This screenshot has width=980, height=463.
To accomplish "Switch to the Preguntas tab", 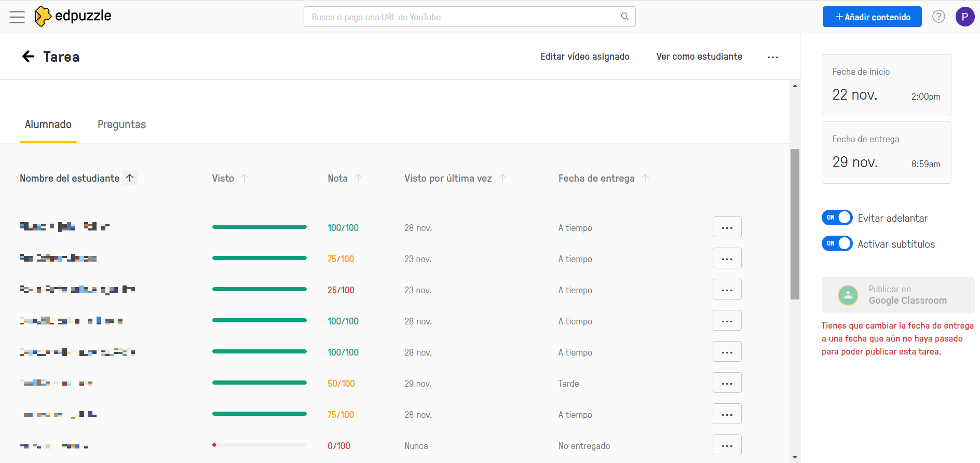I will point(121,125).
